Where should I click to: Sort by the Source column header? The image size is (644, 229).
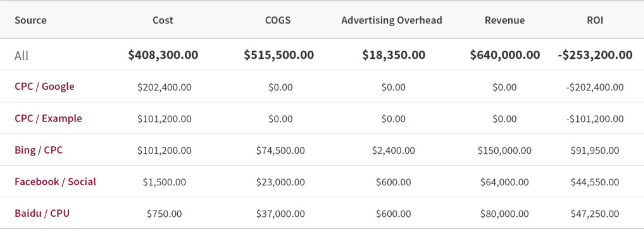point(31,20)
